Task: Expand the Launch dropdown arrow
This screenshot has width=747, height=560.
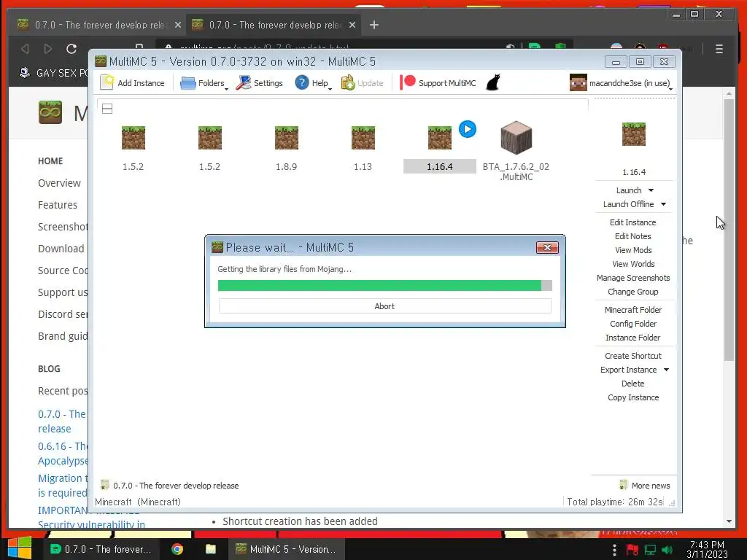Action: tap(651, 190)
